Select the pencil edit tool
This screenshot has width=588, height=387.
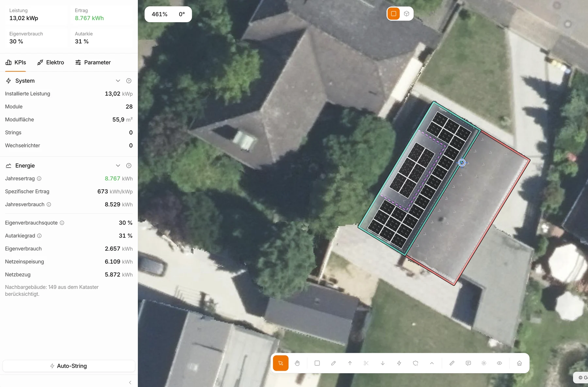tap(334, 363)
